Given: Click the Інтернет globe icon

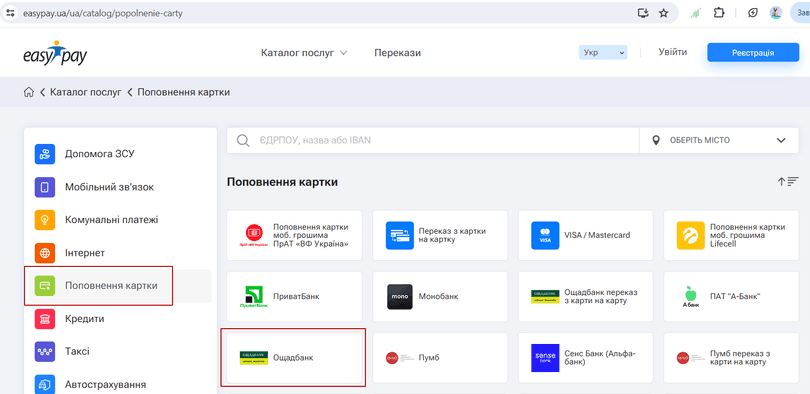Looking at the screenshot, I should point(45,253).
